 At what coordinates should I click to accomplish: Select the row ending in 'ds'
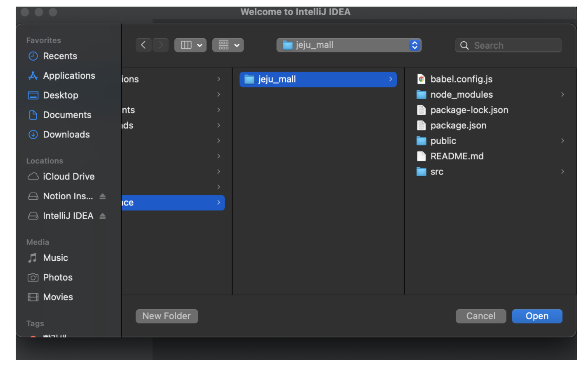tap(173, 125)
